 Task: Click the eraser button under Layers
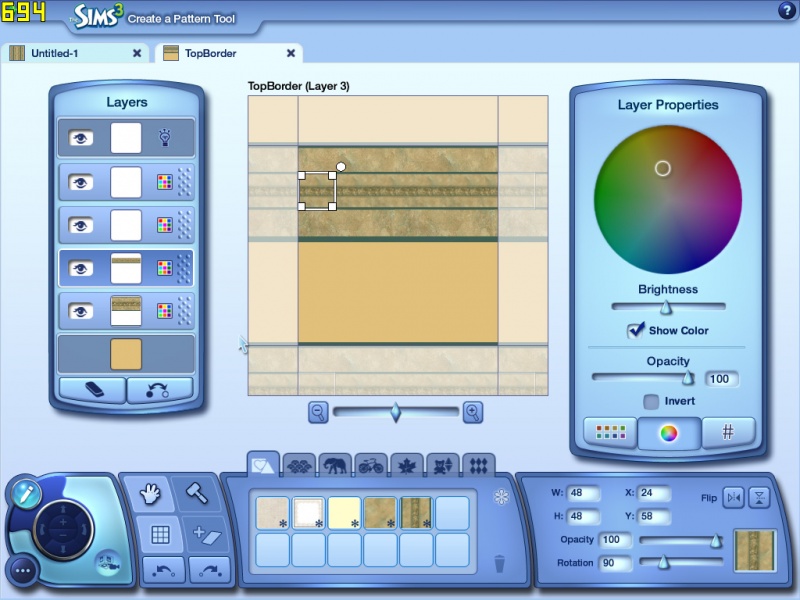pos(91,390)
